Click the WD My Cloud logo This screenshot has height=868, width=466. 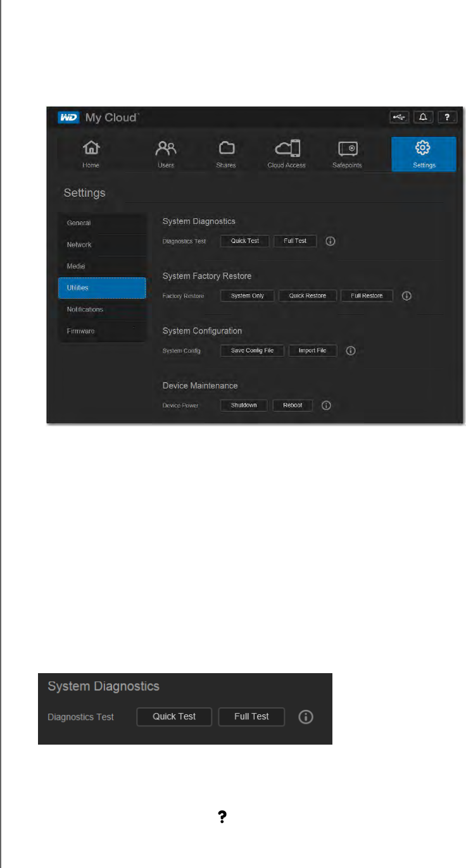tap(98, 117)
